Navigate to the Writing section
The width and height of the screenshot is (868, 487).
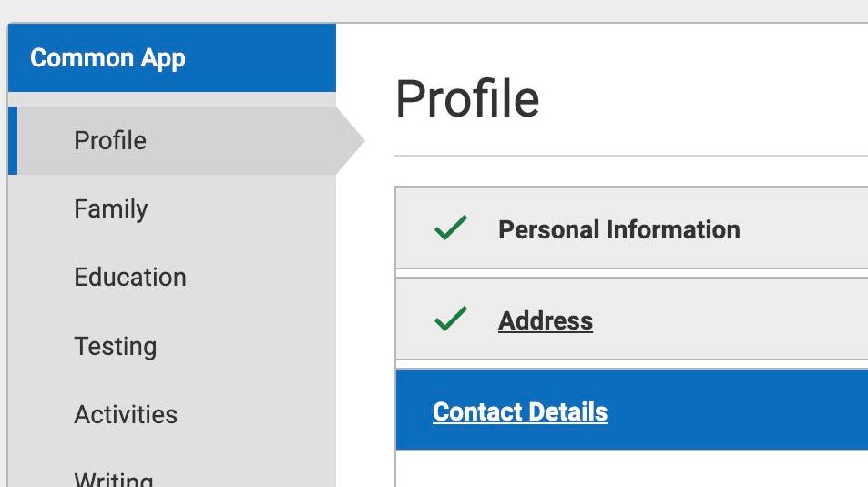(x=114, y=477)
